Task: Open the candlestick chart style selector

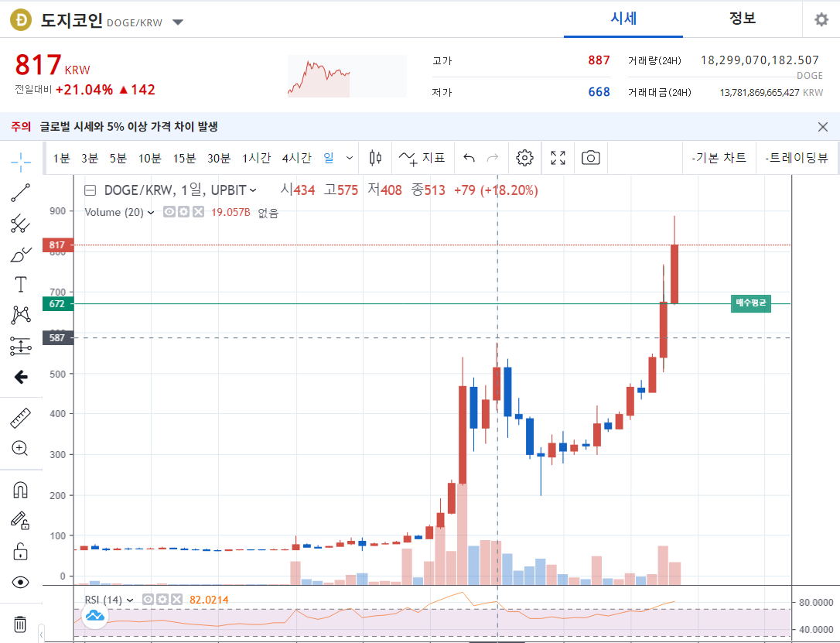Action: [x=376, y=158]
